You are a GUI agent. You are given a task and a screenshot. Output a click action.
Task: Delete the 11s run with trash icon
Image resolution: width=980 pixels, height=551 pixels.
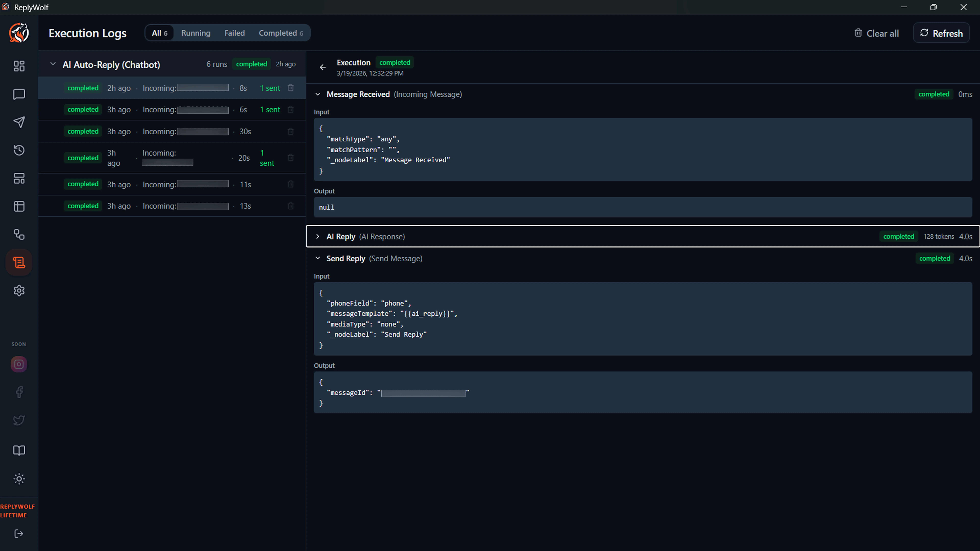[291, 184]
